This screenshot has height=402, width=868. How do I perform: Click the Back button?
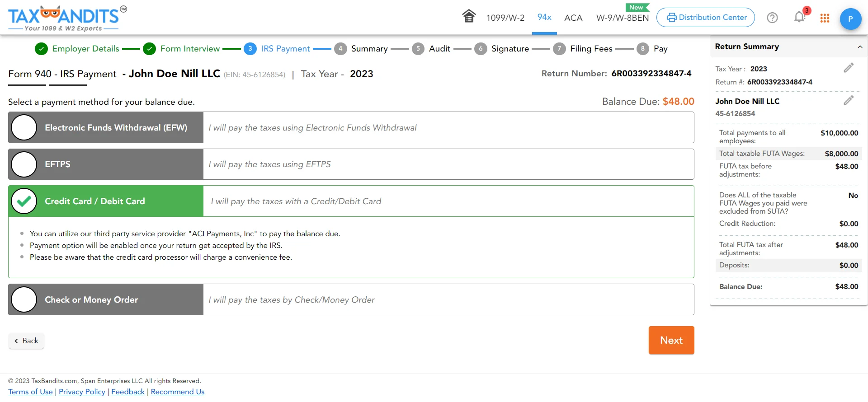(x=26, y=341)
